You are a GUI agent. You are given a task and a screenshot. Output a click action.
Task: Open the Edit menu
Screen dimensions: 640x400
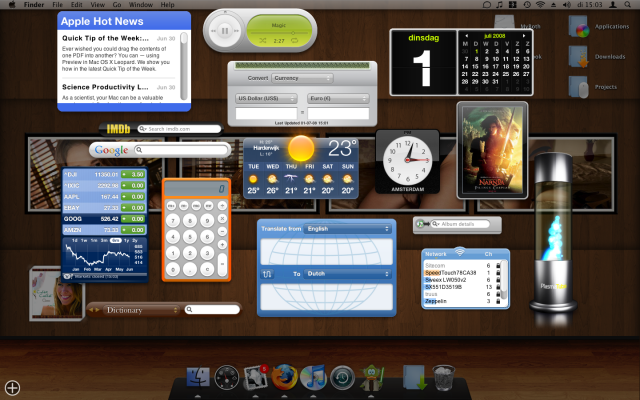pos(76,4)
